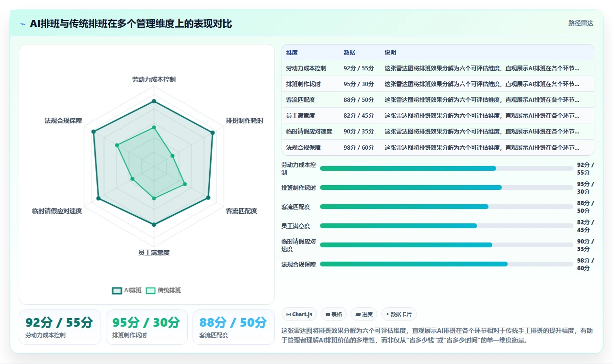The width and height of the screenshot is (613, 364).
Task: Select the 进度 tag
Action: (x=364, y=314)
